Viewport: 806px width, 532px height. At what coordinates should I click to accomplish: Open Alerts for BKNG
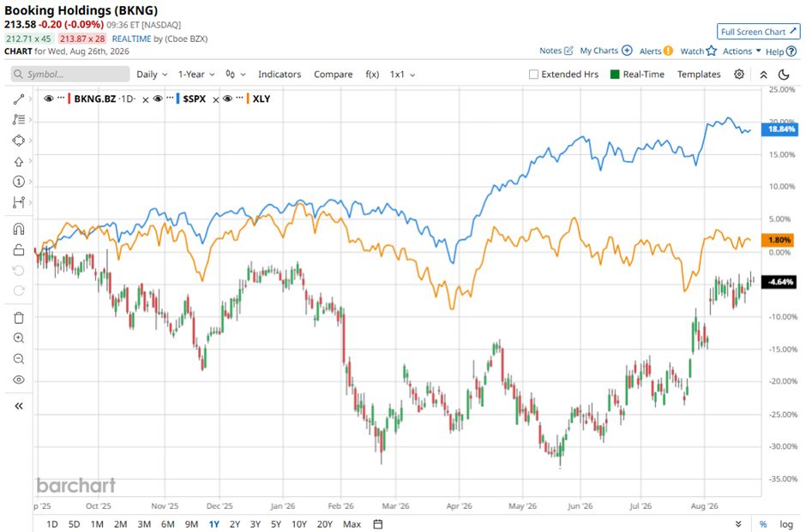point(656,51)
